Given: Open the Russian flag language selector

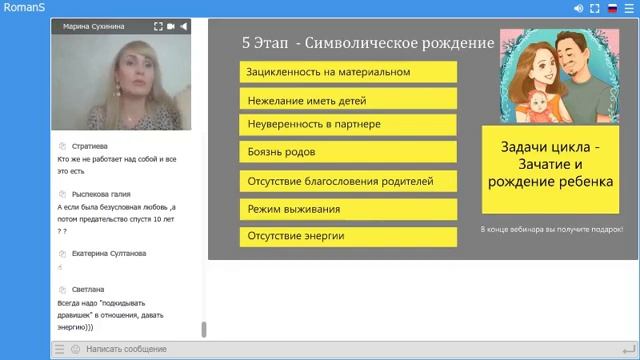Looking at the screenshot, I should click(x=612, y=8).
